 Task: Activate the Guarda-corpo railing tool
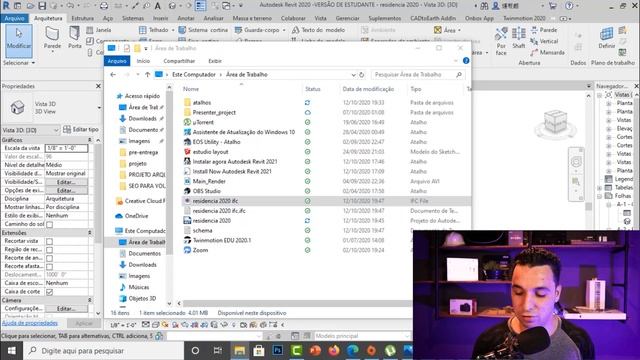tap(257, 30)
